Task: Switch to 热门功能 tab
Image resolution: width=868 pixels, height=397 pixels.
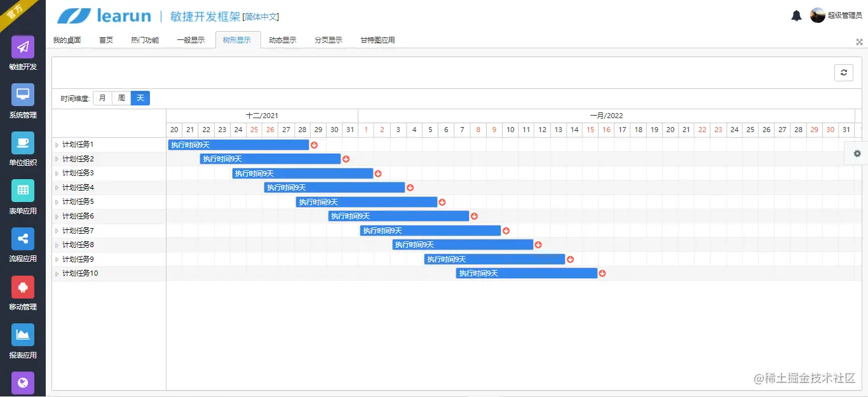Action: click(x=145, y=40)
